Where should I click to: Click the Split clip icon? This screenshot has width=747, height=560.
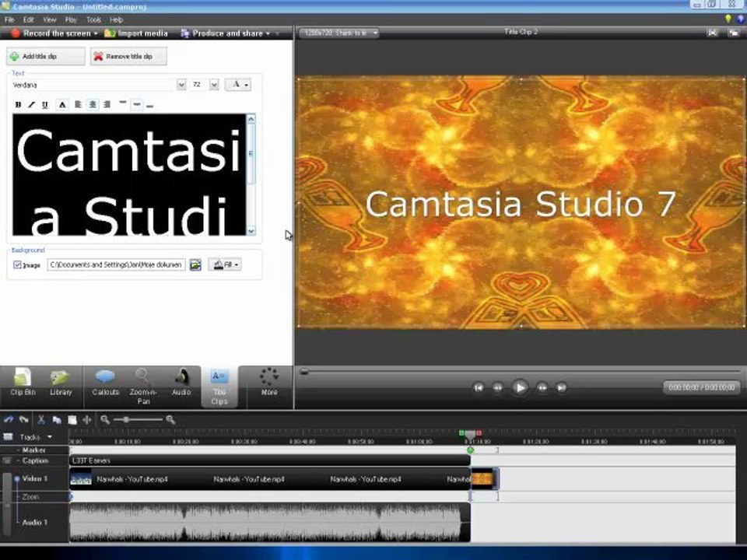point(87,419)
